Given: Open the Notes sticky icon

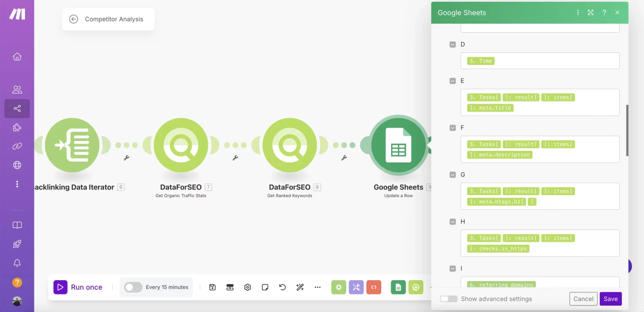Looking at the screenshot, I should coord(265,287).
